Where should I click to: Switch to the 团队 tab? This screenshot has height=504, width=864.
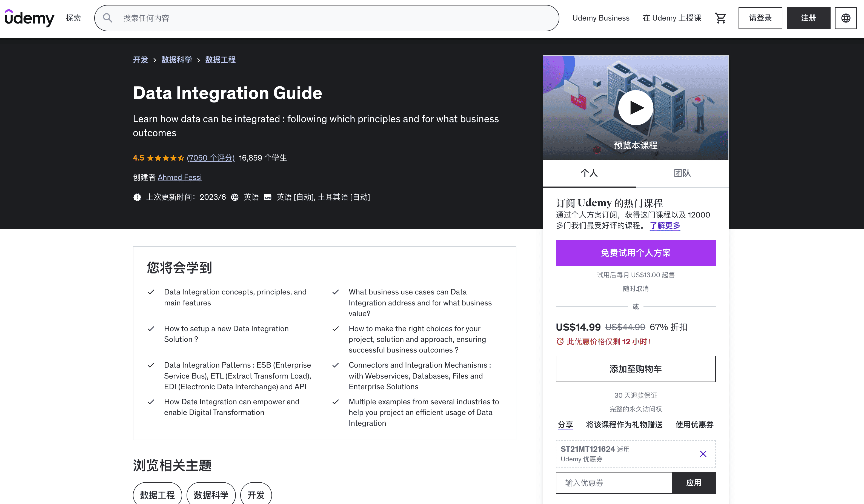pyautogui.click(x=682, y=173)
